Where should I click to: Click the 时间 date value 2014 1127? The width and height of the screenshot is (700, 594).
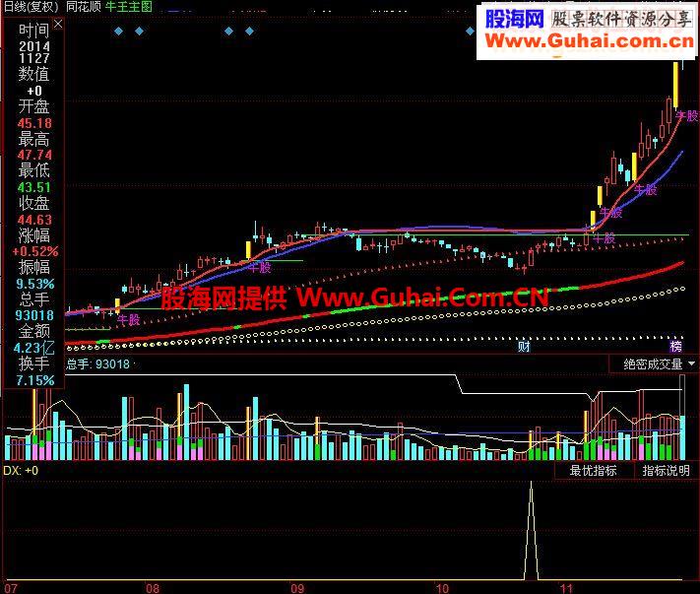point(33,52)
